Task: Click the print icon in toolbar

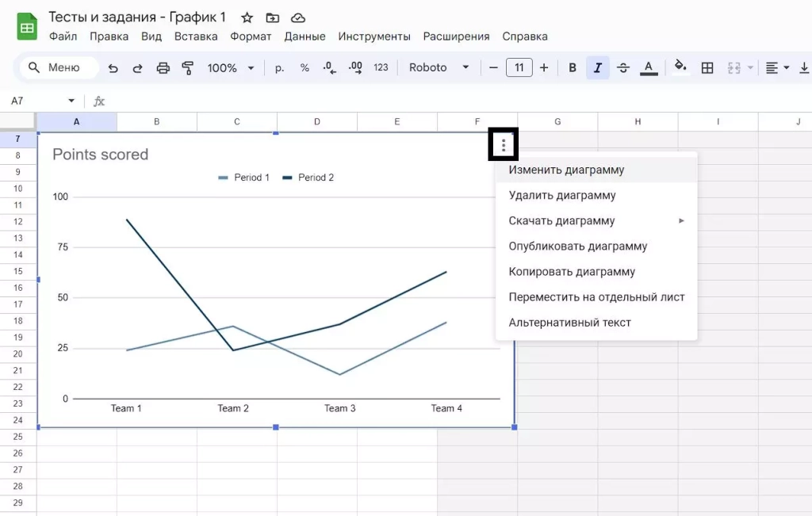Action: click(x=163, y=68)
